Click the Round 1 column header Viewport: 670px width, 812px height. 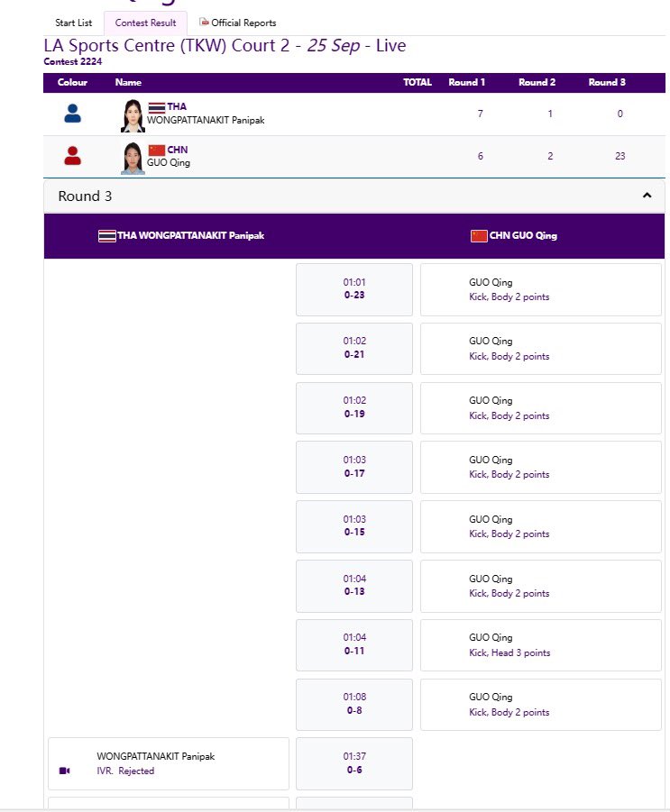(x=467, y=82)
